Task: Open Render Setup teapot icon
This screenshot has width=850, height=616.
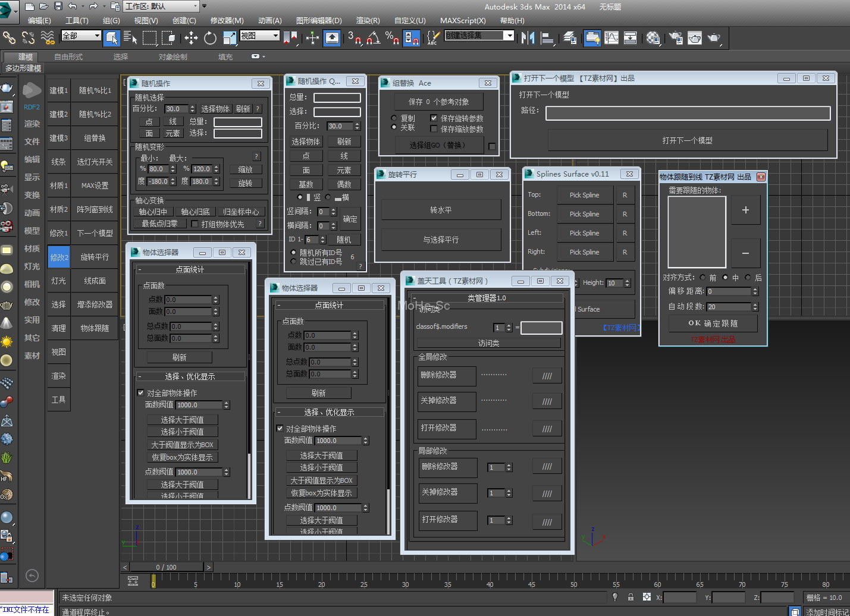Action: (676, 38)
